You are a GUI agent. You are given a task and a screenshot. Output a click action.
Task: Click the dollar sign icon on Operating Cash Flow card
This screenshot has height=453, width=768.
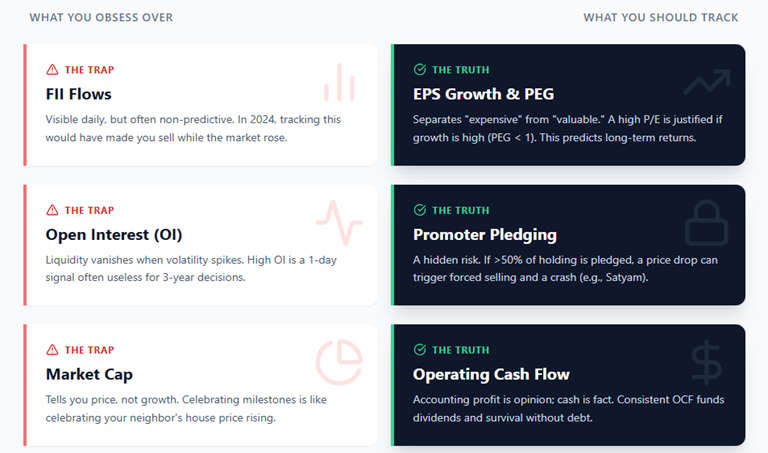[707, 363]
